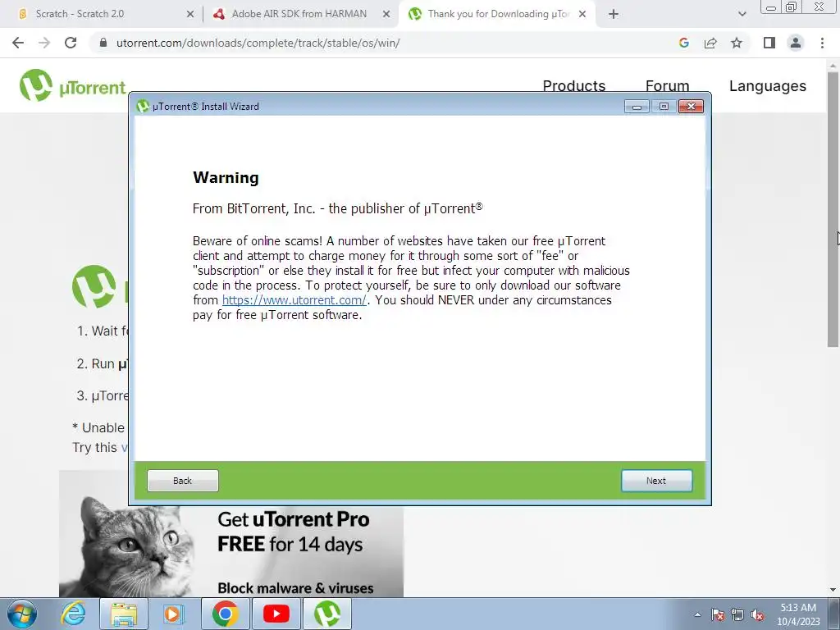Click the µTorrent logo on the website header
Image resolution: width=840 pixels, height=630 pixels.
[73, 85]
